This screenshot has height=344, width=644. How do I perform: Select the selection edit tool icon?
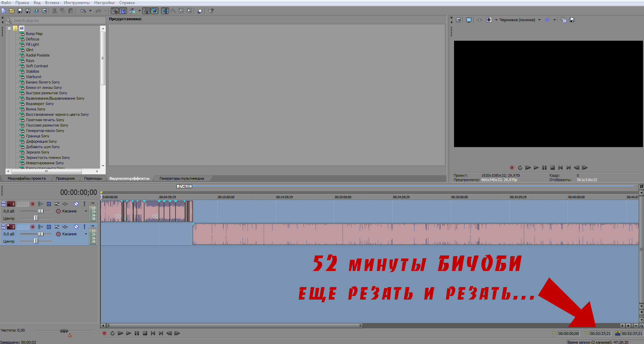pos(181,11)
